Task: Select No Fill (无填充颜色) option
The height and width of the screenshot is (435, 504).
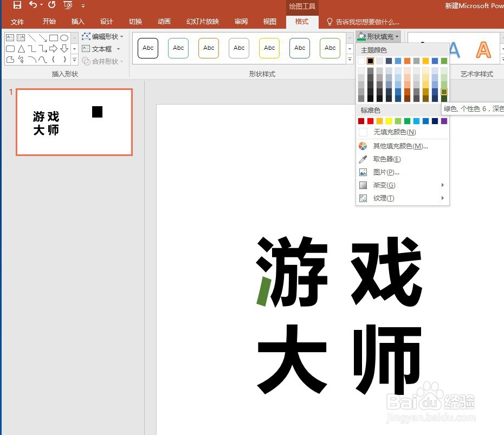Action: tap(403, 132)
